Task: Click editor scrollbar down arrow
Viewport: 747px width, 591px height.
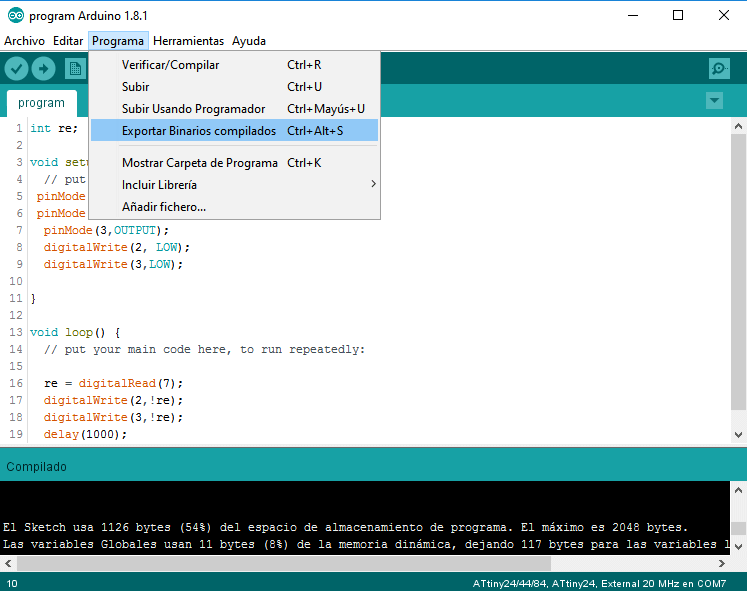Action: pos(738,434)
